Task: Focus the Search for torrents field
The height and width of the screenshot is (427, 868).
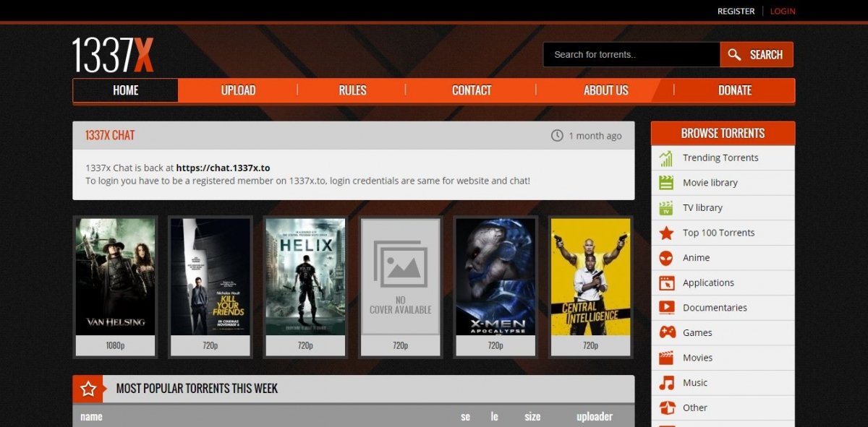Action: 631,55
